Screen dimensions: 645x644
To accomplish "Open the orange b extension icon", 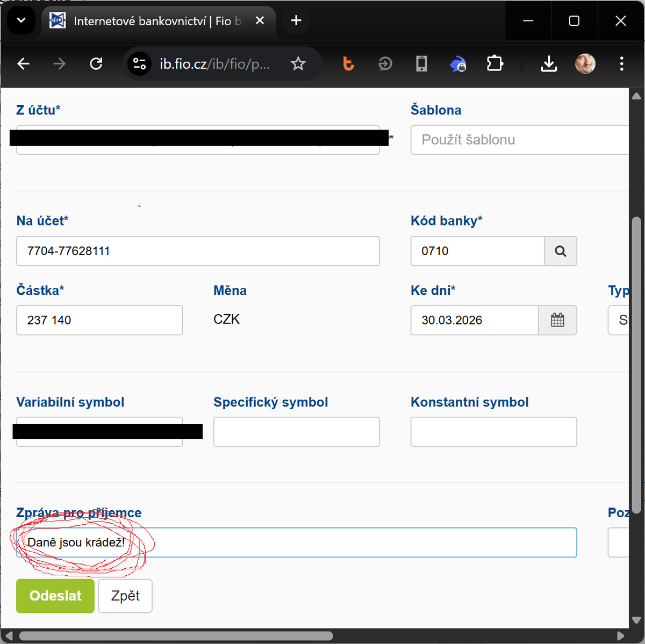I will click(x=349, y=64).
